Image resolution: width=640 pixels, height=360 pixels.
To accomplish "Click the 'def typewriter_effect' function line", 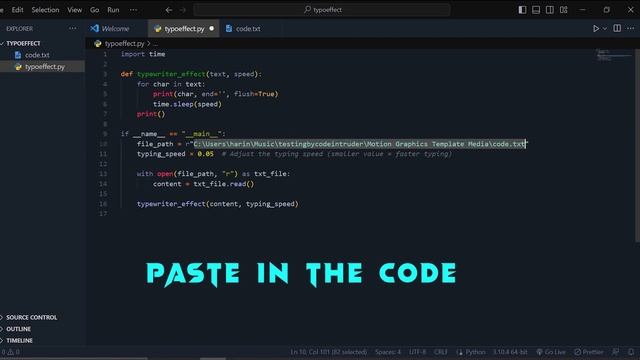I will click(191, 74).
